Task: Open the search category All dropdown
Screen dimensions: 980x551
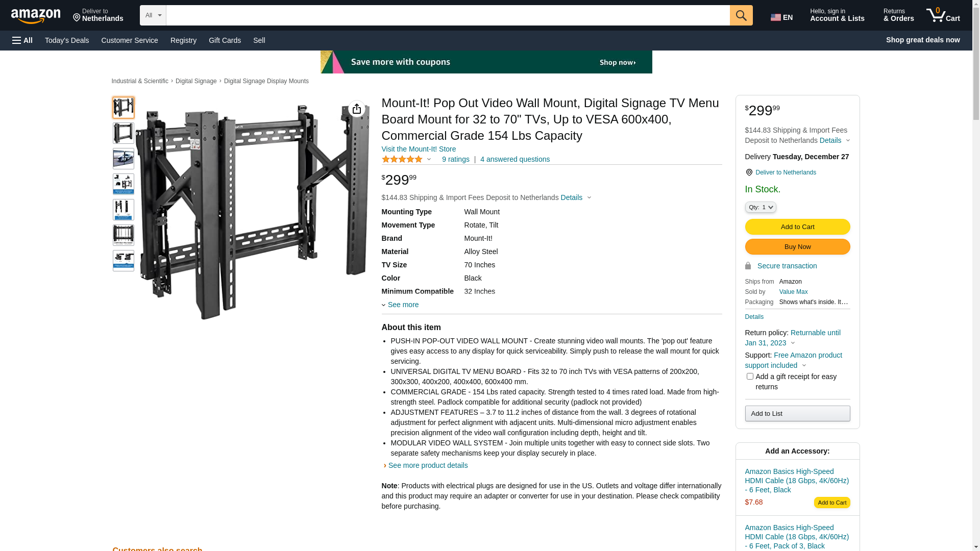Action: tap(153, 15)
